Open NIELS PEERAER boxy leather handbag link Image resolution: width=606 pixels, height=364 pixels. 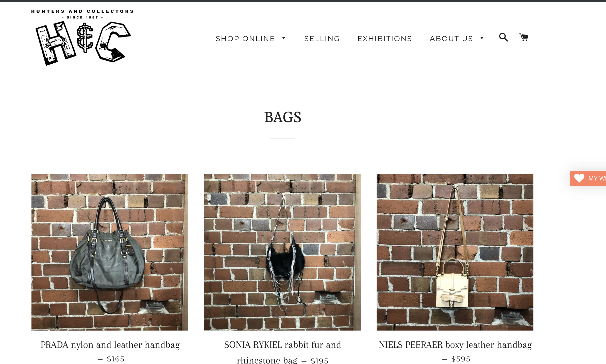[455, 345]
